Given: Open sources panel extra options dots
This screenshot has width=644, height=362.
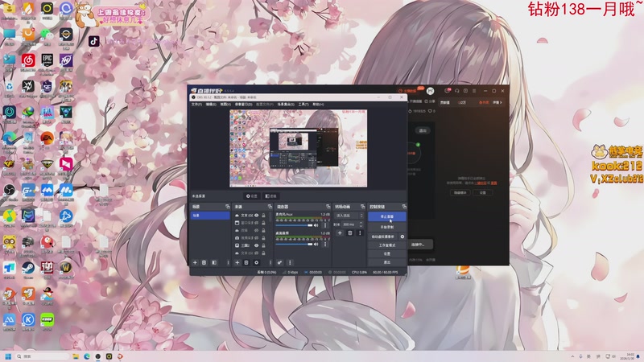Looking at the screenshot, I should click(x=270, y=263).
